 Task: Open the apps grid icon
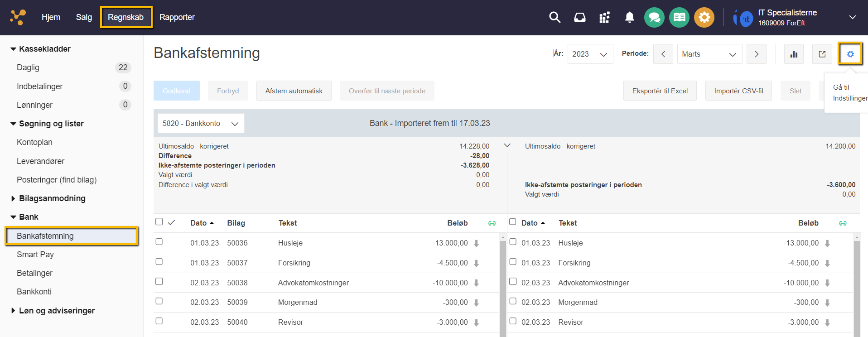point(604,18)
